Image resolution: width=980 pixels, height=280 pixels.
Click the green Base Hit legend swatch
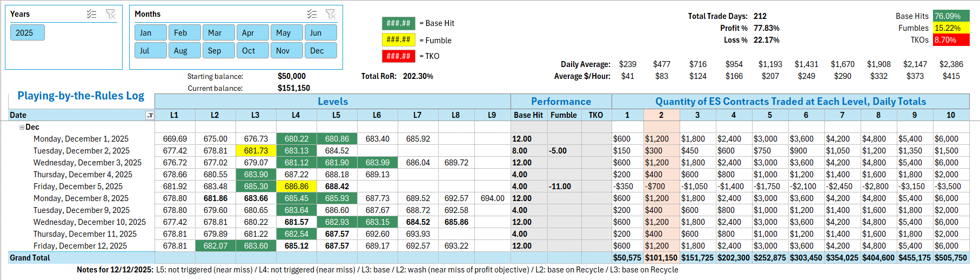point(398,23)
